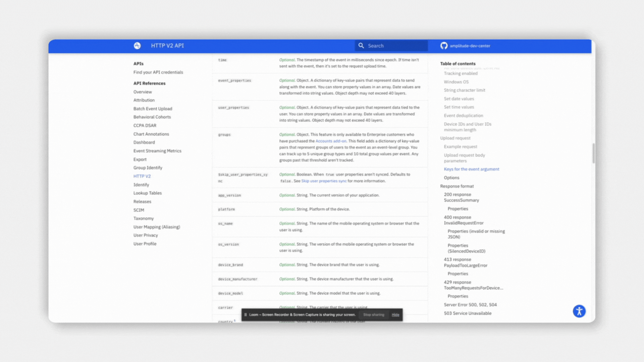The width and height of the screenshot is (644, 362).
Task: Jump to Keys for the event argument
Action: 471,169
